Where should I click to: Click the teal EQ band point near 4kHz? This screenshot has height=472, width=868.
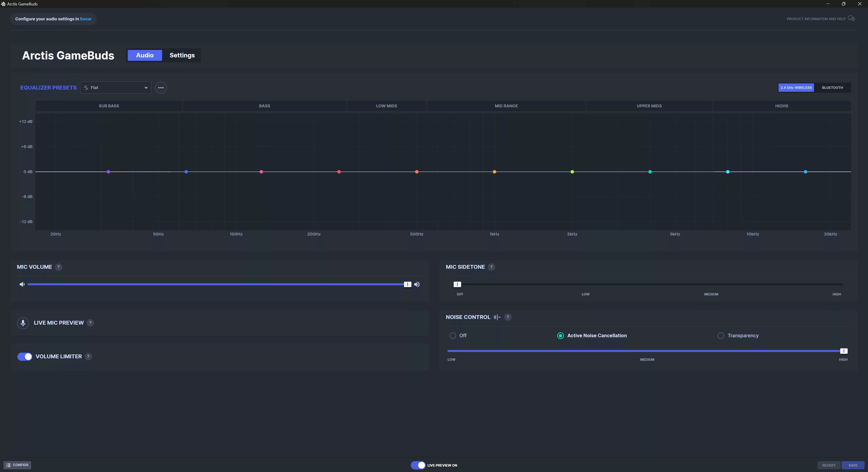pyautogui.click(x=650, y=172)
